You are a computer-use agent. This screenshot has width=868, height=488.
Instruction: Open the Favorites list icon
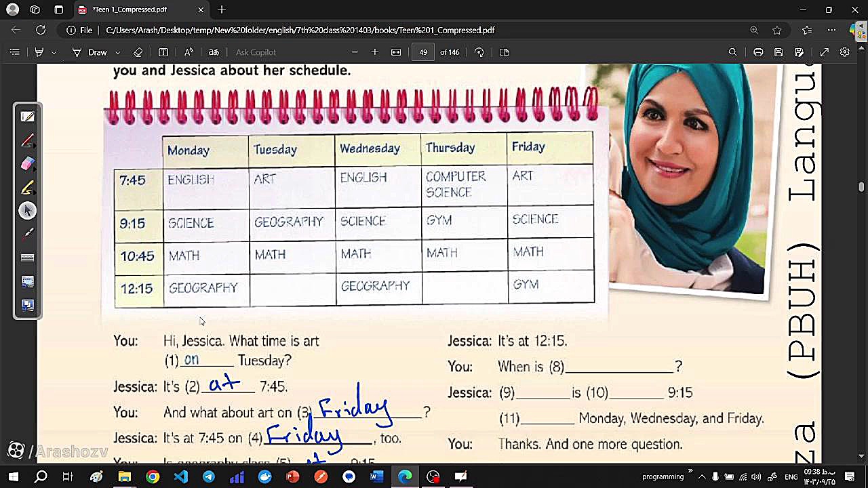[x=807, y=30]
